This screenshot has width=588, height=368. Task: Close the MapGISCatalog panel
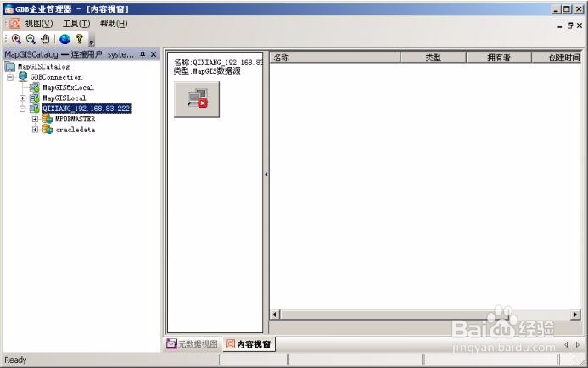tap(154, 54)
